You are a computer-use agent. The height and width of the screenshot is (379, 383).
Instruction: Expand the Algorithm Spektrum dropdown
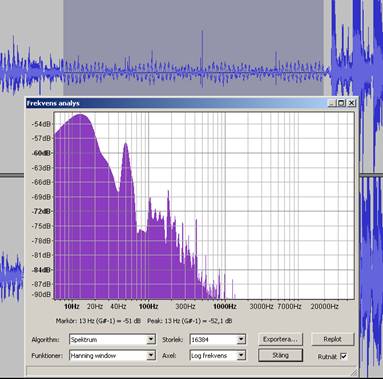pyautogui.click(x=151, y=339)
